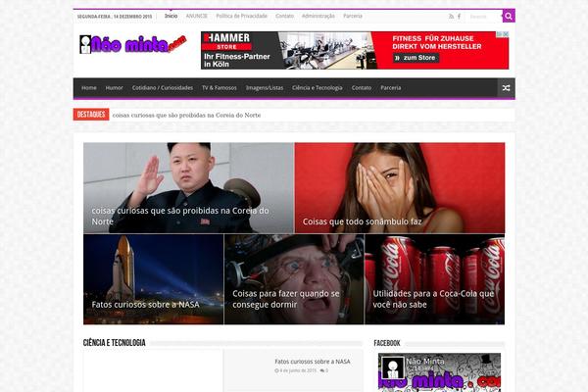Screen dimensions: 588x392
Task: Open the Administração top menu item
Action: pyautogui.click(x=318, y=16)
